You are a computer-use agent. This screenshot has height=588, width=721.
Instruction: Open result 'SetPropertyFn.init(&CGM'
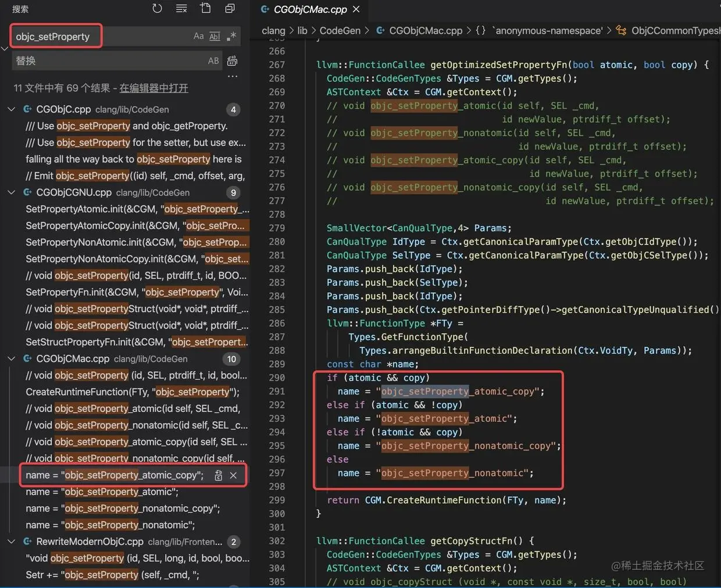(x=137, y=292)
